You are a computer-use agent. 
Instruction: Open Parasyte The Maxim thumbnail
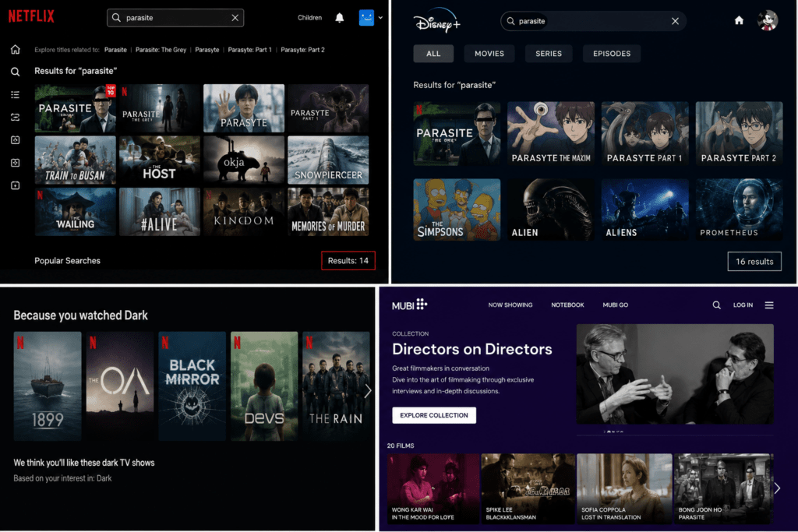pyautogui.click(x=551, y=133)
